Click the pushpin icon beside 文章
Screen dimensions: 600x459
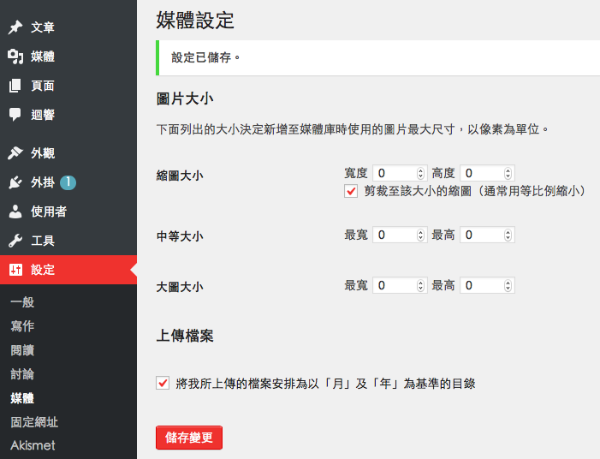[x=15, y=27]
